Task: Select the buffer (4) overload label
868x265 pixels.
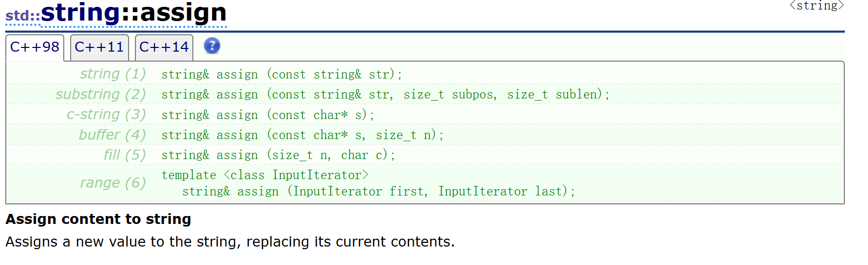Action: coord(112,135)
